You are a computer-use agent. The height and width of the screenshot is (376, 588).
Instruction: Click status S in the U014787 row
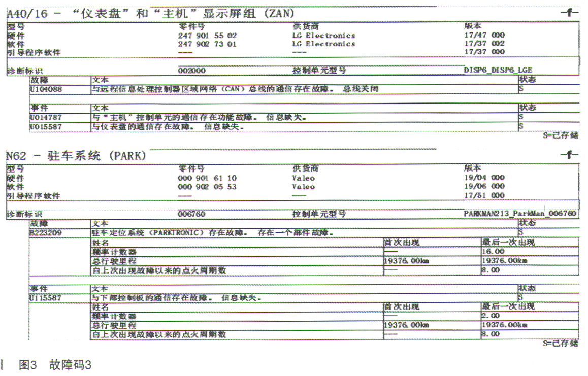[521, 117]
